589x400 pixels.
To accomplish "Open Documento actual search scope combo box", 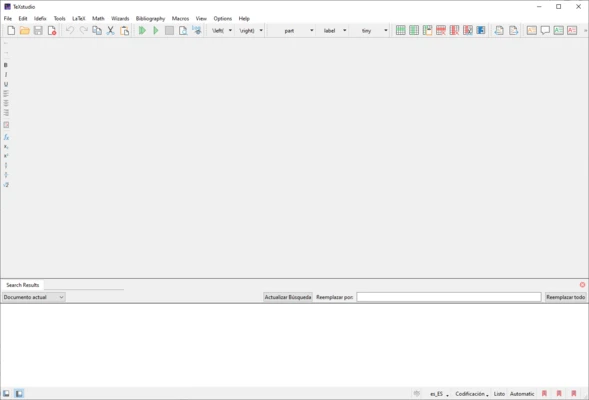I will pyautogui.click(x=34, y=297).
